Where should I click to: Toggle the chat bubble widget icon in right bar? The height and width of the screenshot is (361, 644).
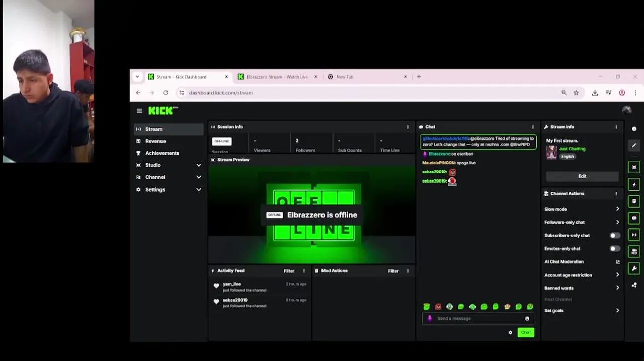click(634, 218)
